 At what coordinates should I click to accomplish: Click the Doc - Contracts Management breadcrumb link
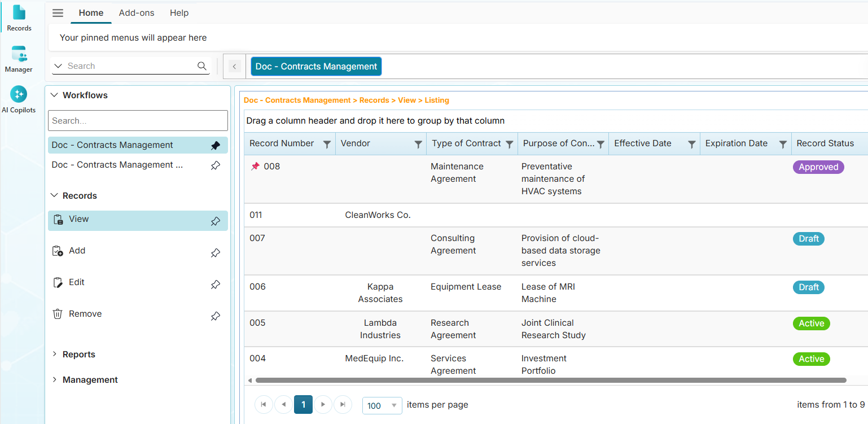[297, 100]
